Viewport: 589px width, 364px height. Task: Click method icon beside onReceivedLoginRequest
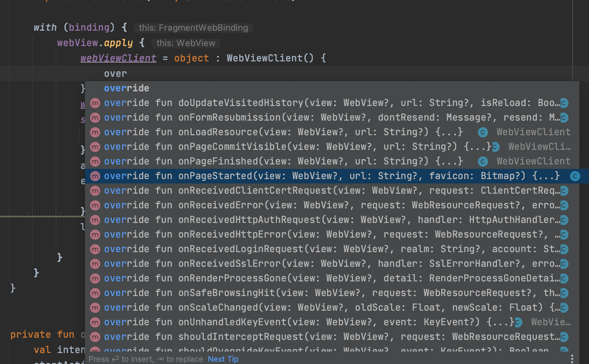click(x=95, y=249)
